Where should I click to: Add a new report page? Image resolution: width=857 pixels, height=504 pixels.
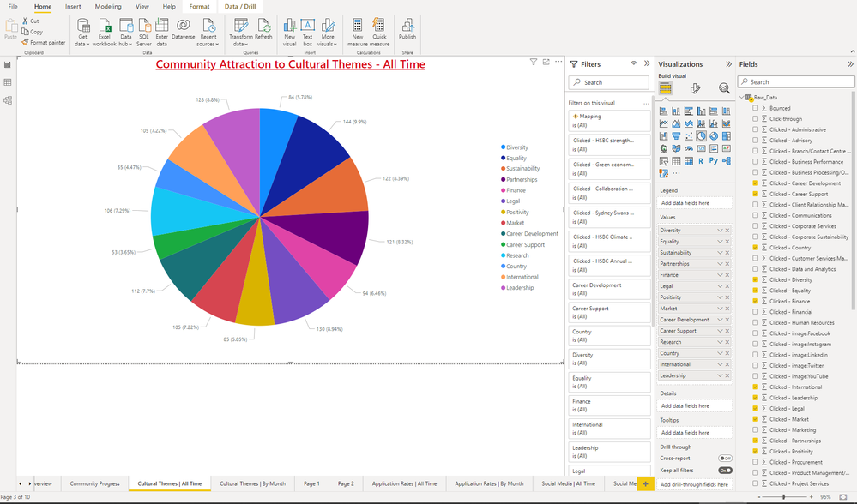(x=645, y=483)
